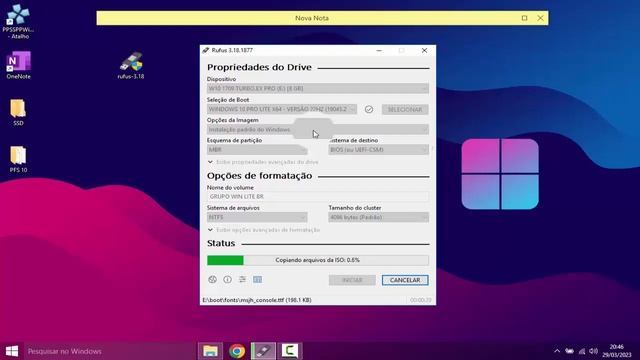Click the Opções de formatação heading
Screen dimensions: 640x360
[x=259, y=176]
